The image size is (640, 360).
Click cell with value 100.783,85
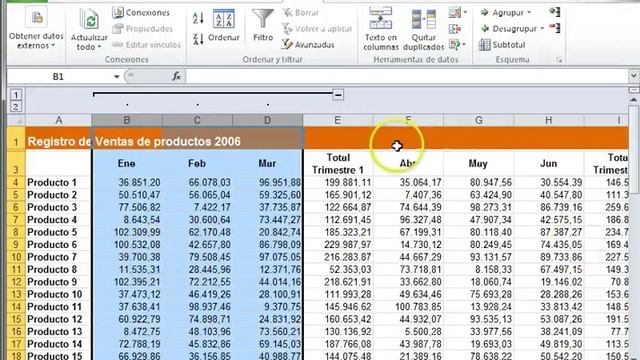coord(408,307)
